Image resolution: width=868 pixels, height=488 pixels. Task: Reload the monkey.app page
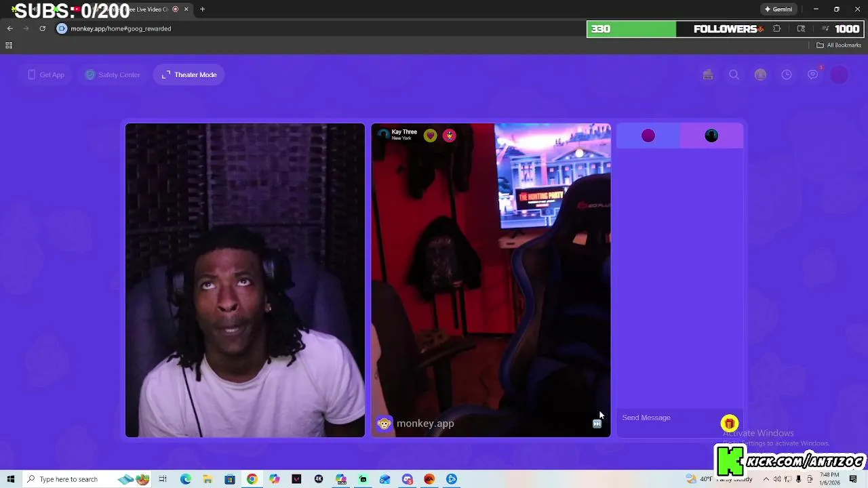[x=42, y=28]
